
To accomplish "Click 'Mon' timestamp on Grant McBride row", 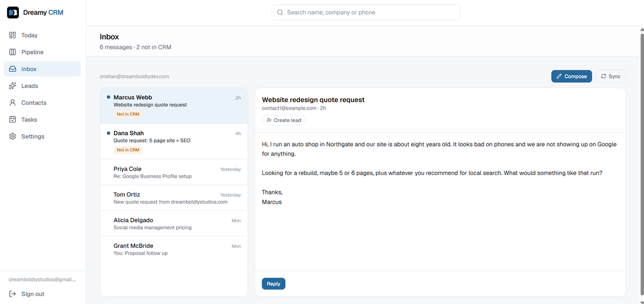I will 236,246.
